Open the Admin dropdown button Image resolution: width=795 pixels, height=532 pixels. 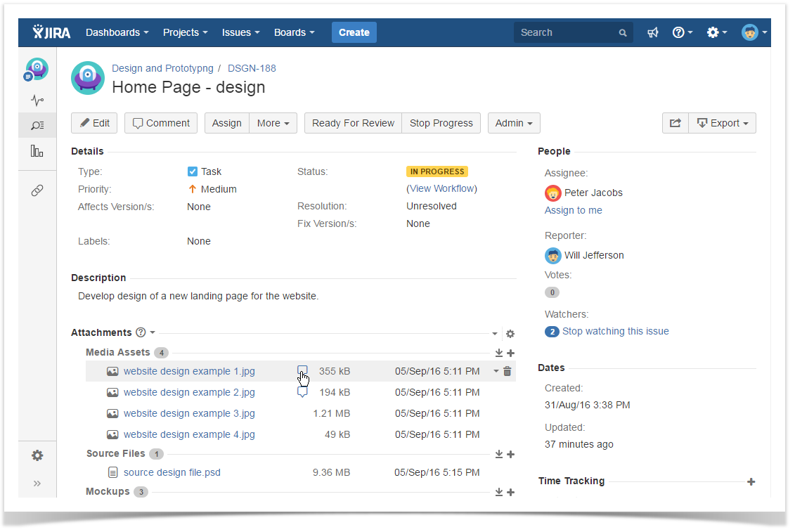pyautogui.click(x=513, y=123)
